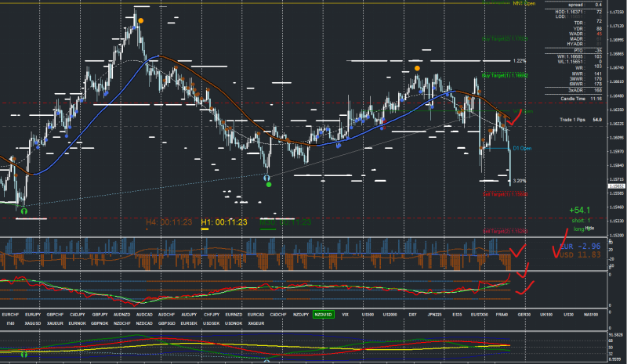The height and width of the screenshot is (364, 627).
Task: Click the 1.22% level label
Action: [x=520, y=61]
